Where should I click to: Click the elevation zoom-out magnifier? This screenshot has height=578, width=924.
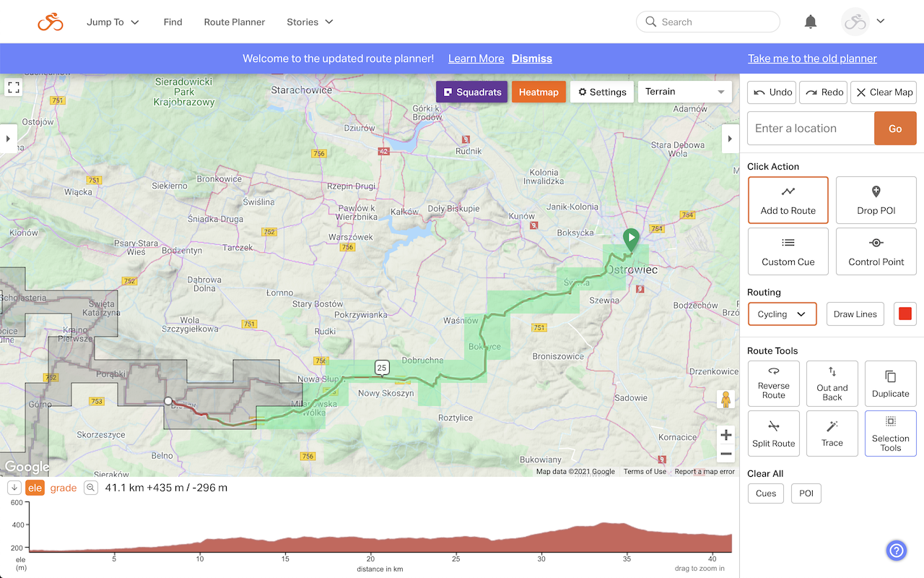pos(91,488)
